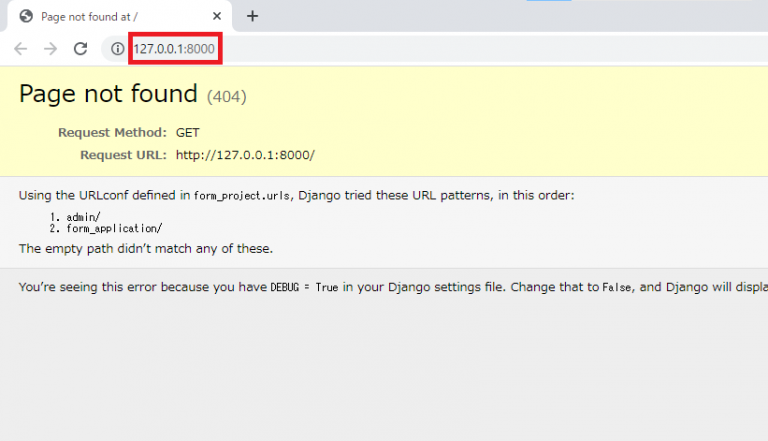The height and width of the screenshot is (441, 768).
Task: Click the globe favicon on the tab
Action: coord(26,16)
